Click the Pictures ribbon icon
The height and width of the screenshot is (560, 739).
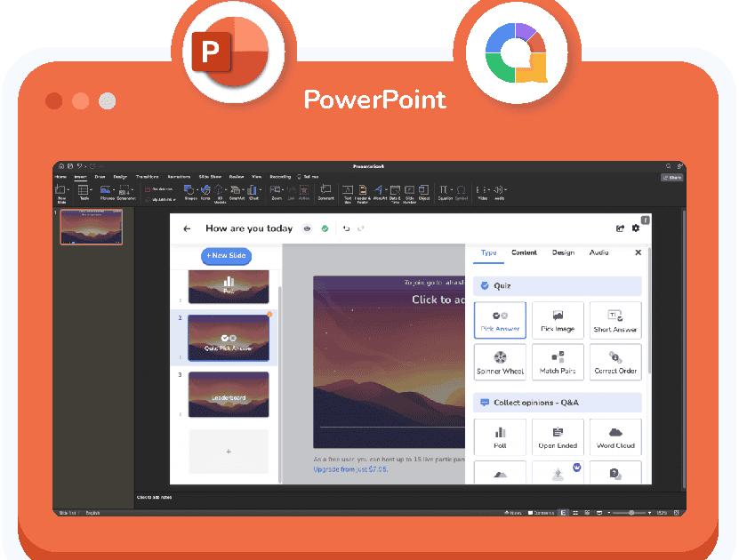click(106, 190)
